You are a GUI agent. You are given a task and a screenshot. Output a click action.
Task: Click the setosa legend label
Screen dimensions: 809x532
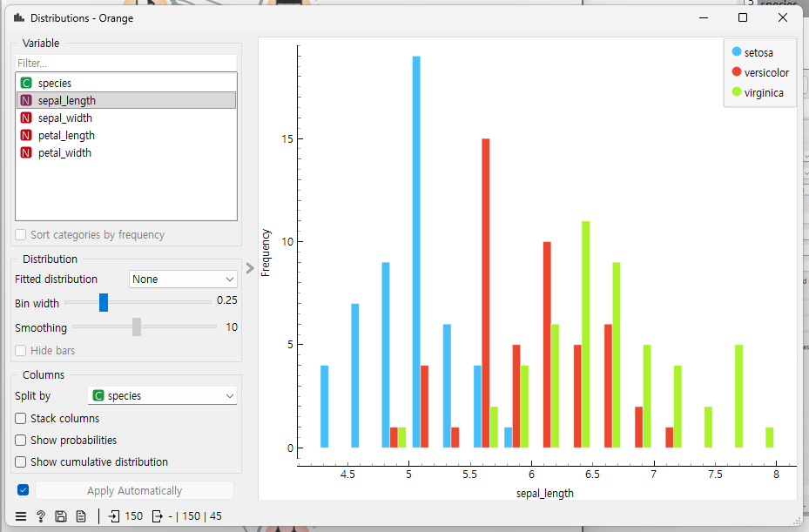tap(758, 52)
